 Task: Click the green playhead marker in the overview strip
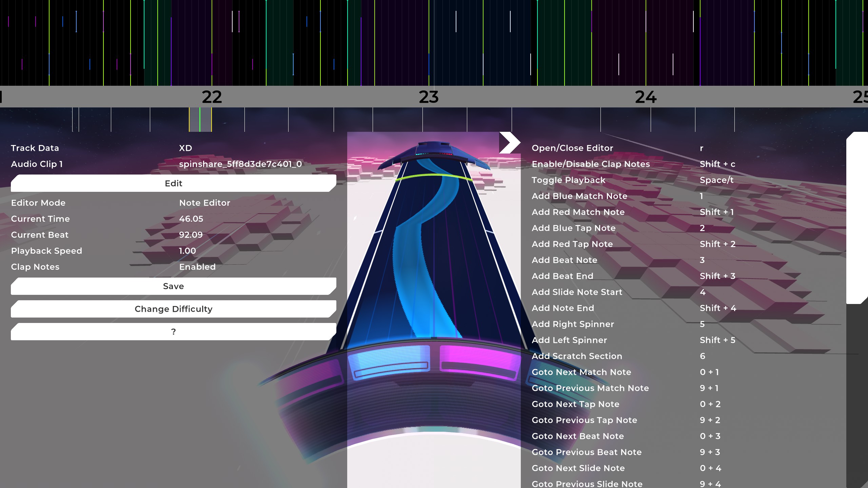tap(200, 120)
